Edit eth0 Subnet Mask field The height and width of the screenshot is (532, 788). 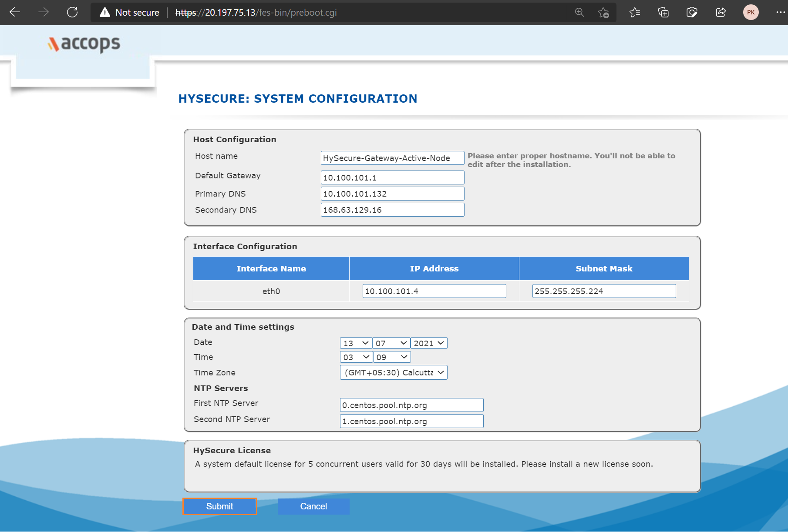coord(604,291)
